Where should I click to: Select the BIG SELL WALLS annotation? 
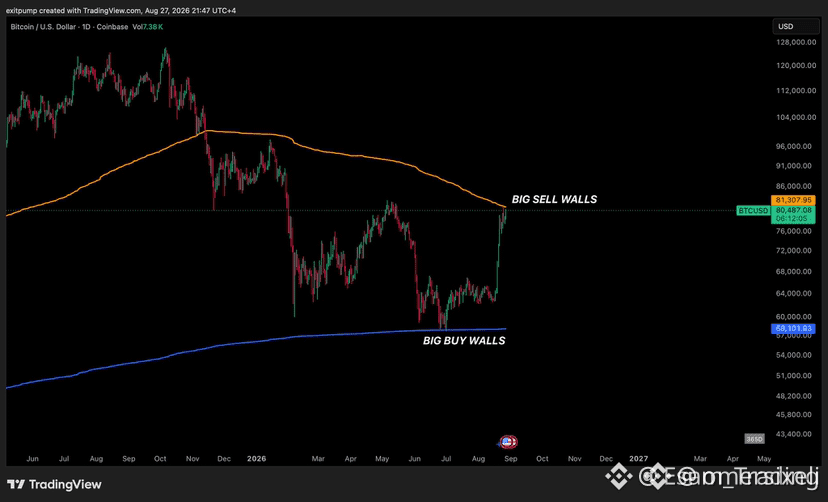pos(554,199)
